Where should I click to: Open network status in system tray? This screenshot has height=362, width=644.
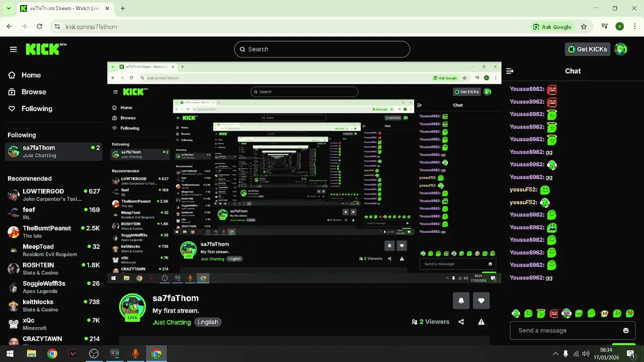576,354
